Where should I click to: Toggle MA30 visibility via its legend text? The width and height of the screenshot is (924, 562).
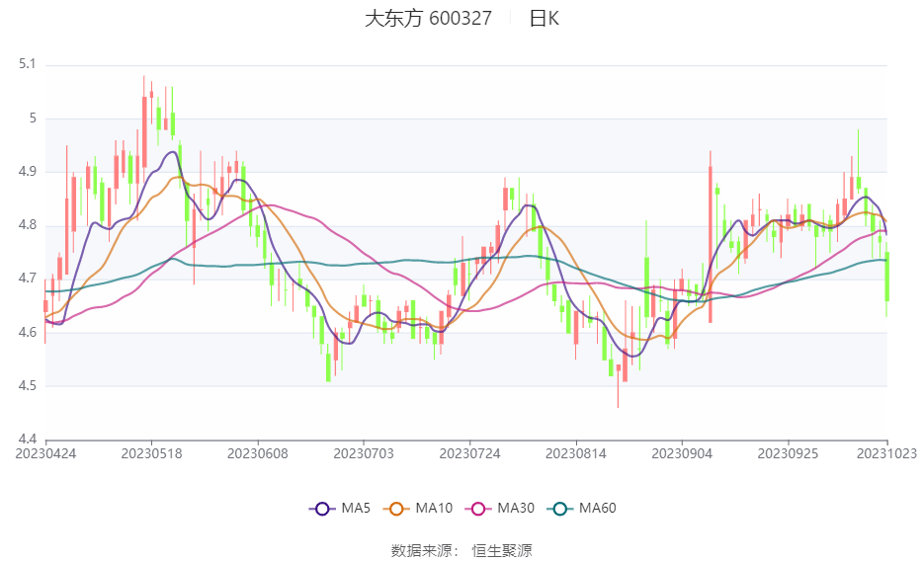coord(516,509)
